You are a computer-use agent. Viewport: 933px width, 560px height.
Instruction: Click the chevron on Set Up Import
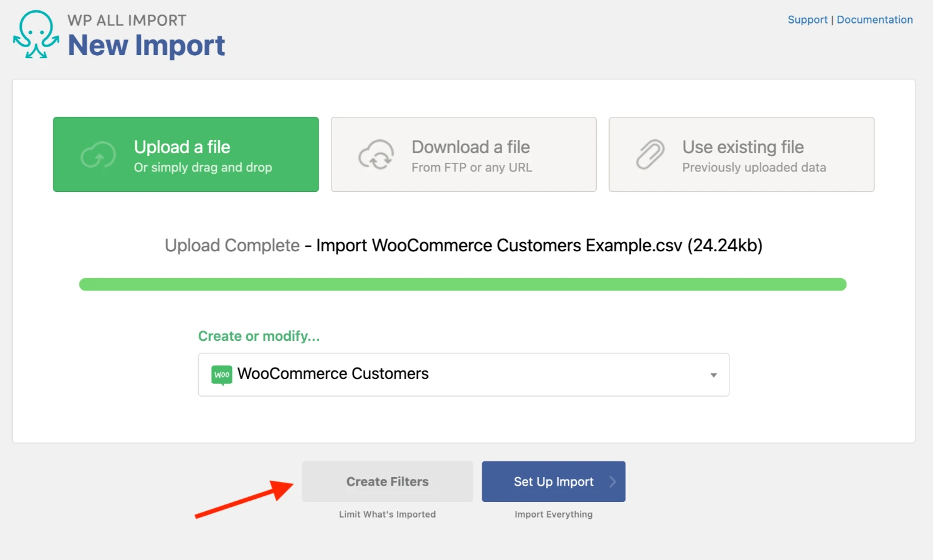(x=613, y=482)
